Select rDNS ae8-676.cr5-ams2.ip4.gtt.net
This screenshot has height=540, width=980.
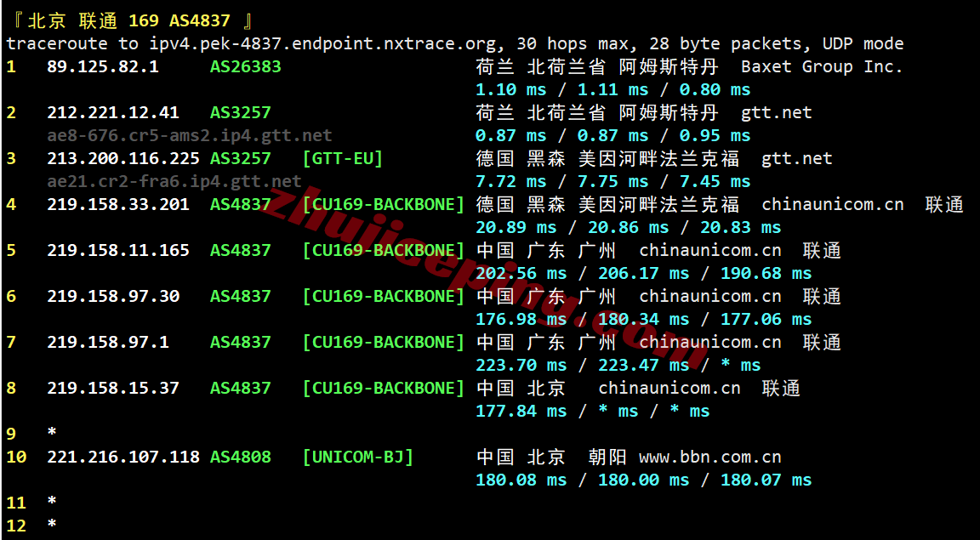[190, 135]
